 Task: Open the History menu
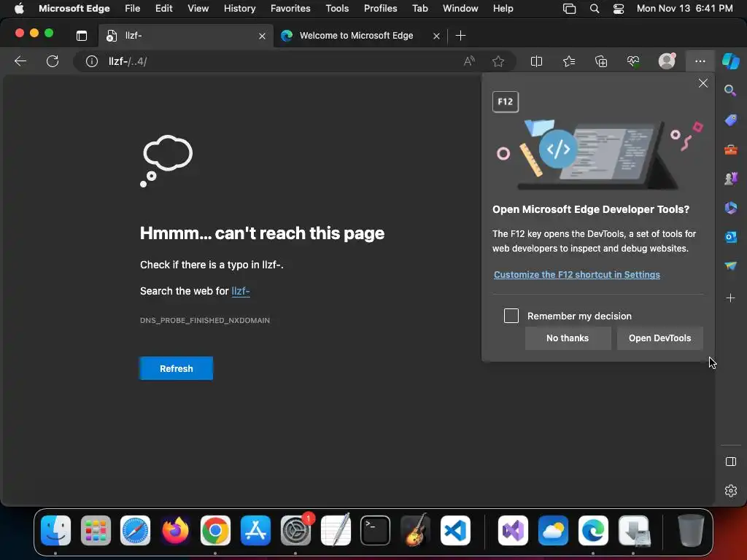[x=239, y=8]
